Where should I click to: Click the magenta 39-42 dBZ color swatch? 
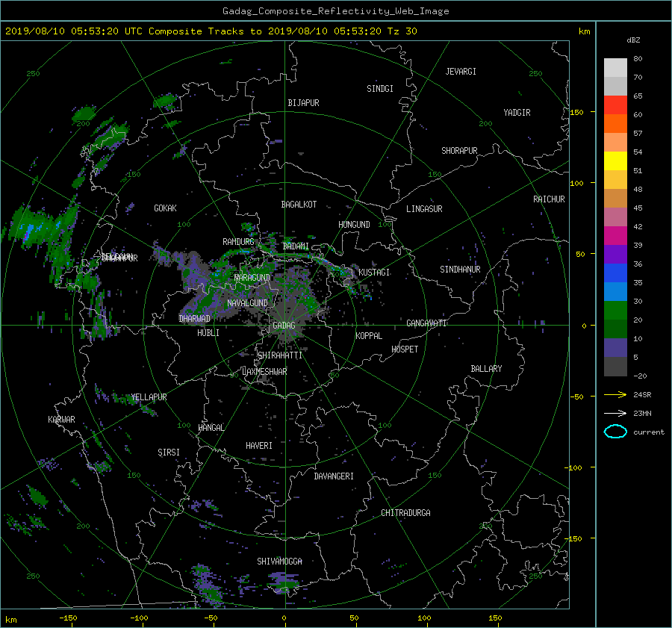(615, 235)
